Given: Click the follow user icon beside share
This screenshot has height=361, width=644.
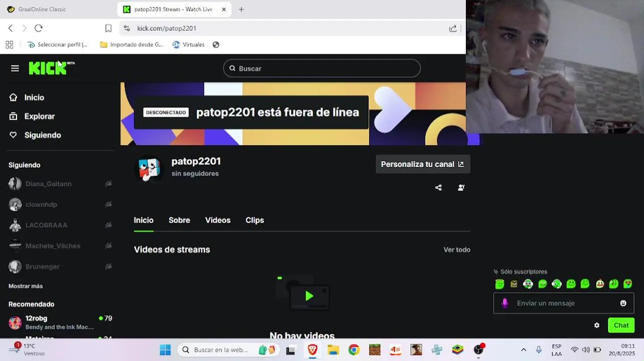Looking at the screenshot, I should pyautogui.click(x=461, y=188).
